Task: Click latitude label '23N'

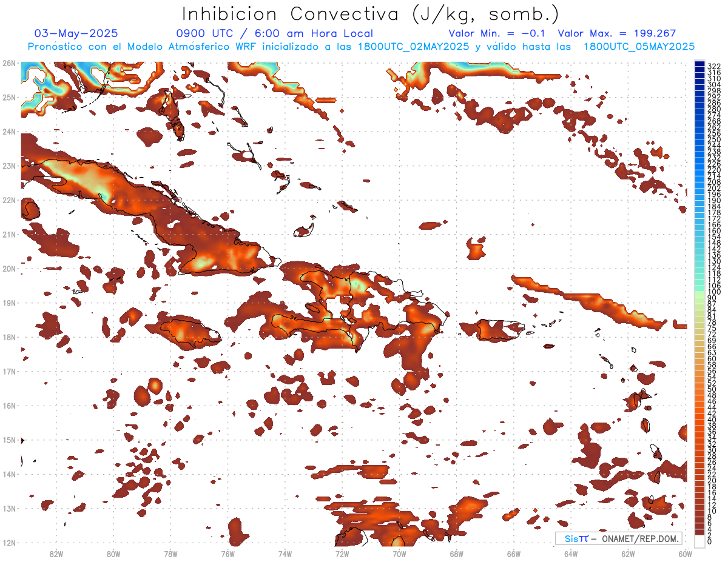Action: pos(8,166)
